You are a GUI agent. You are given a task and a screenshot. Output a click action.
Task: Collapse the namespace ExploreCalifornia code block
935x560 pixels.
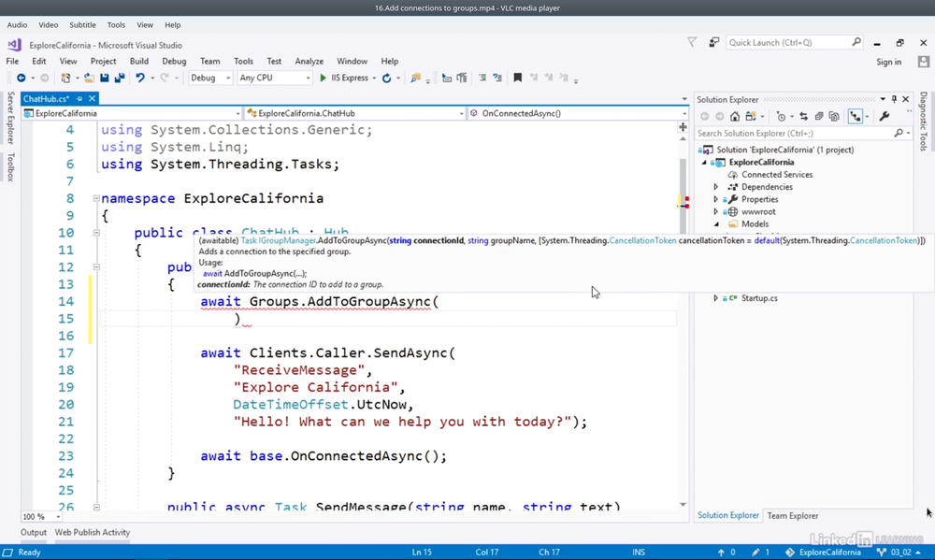pyautogui.click(x=96, y=198)
